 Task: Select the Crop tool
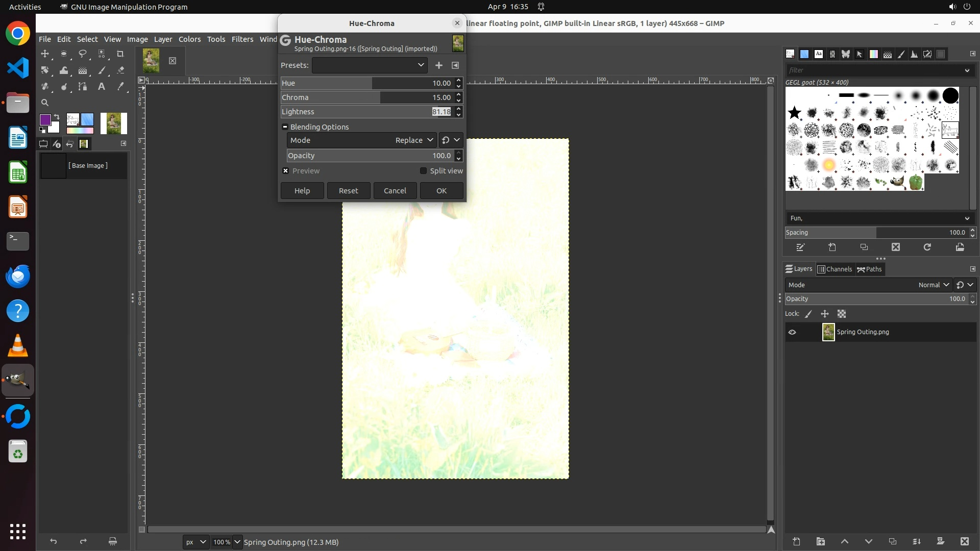click(x=120, y=54)
